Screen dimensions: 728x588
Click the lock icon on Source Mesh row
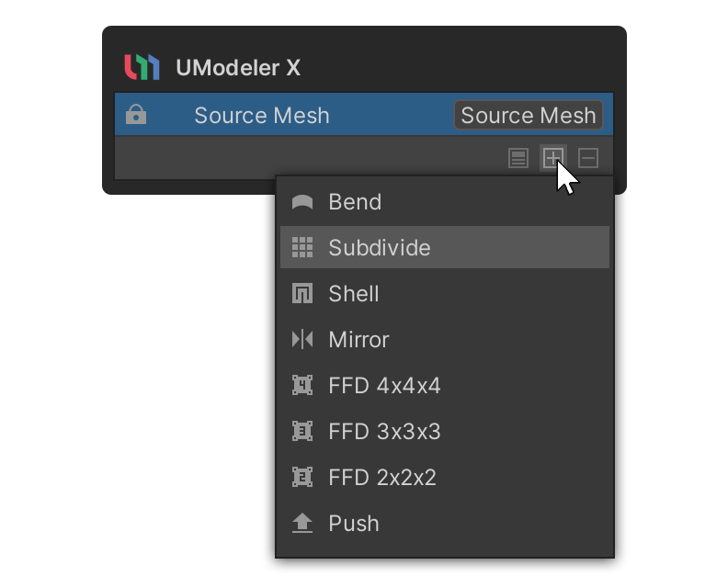(x=136, y=116)
